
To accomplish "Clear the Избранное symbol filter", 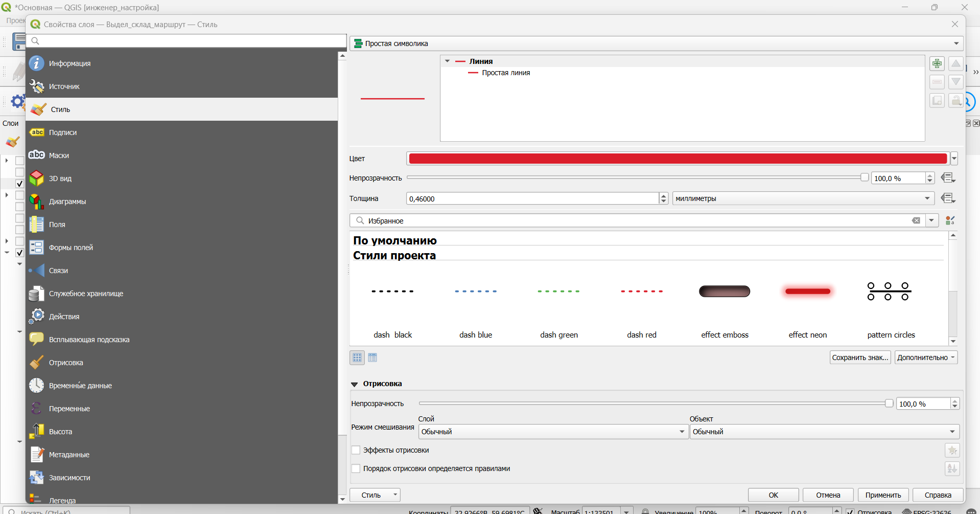I will coord(916,220).
